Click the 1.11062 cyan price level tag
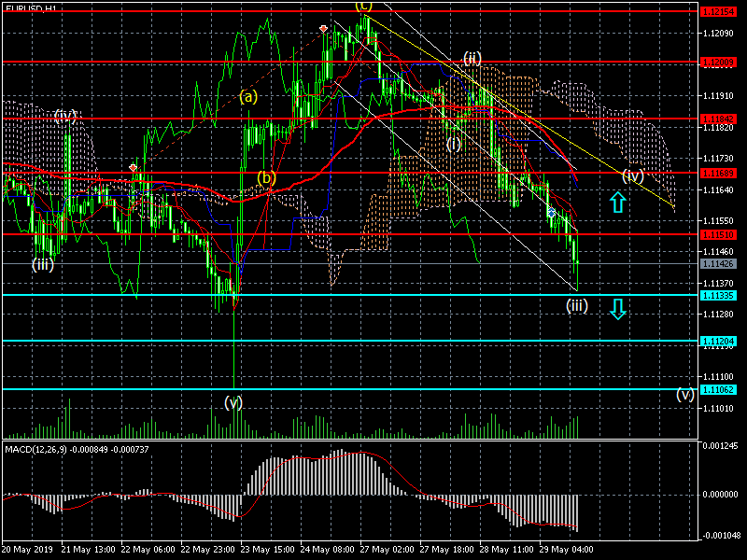The image size is (747, 560). point(722,389)
